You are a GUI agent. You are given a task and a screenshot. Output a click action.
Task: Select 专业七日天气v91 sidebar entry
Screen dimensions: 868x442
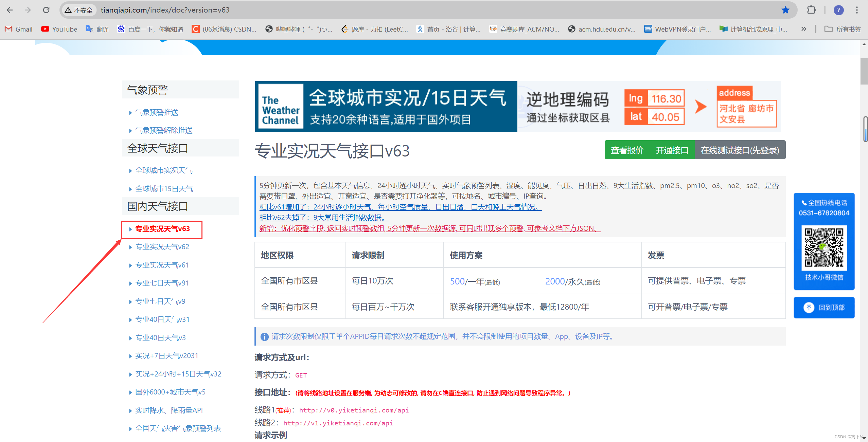[162, 283]
